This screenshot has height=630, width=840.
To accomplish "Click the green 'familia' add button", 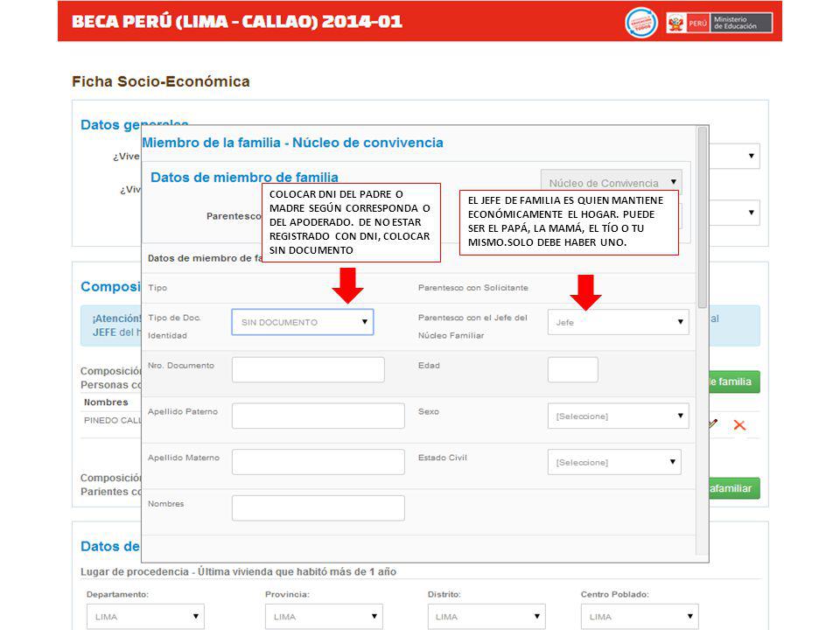I will 734,381.
